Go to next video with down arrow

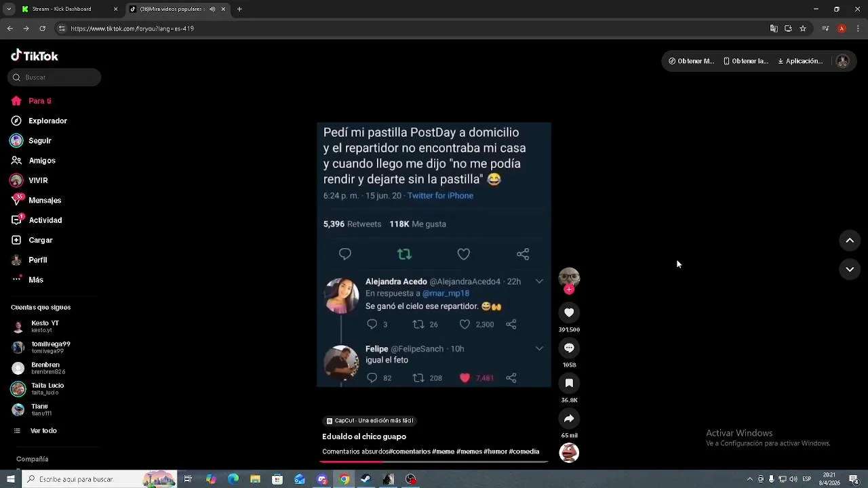pos(850,269)
